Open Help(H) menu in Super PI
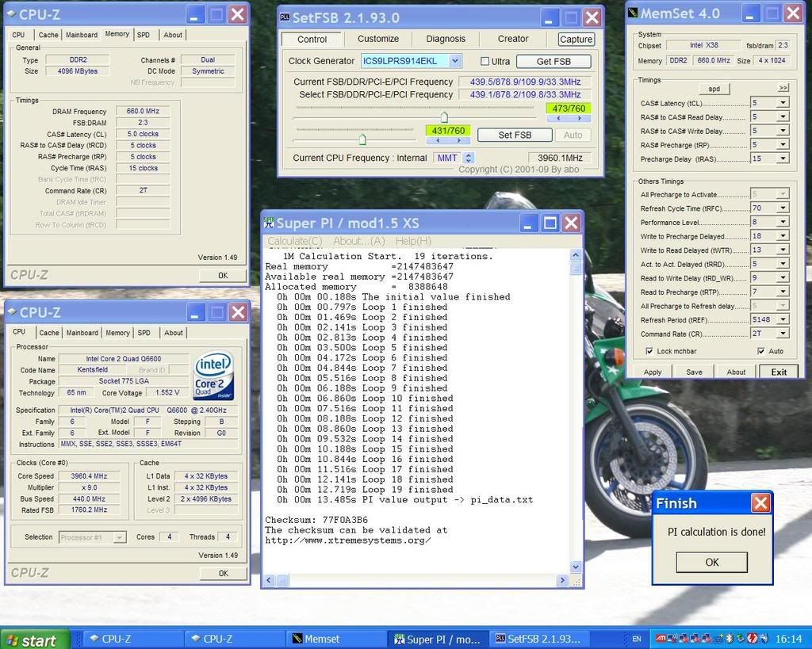Viewport: 812px width, 649px height. coord(413,241)
